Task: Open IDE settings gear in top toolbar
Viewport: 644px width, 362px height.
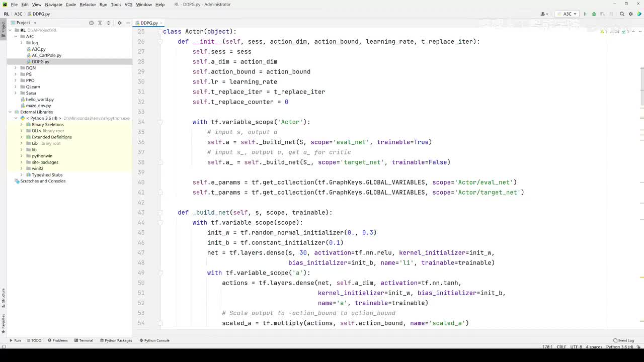Action: [630, 14]
